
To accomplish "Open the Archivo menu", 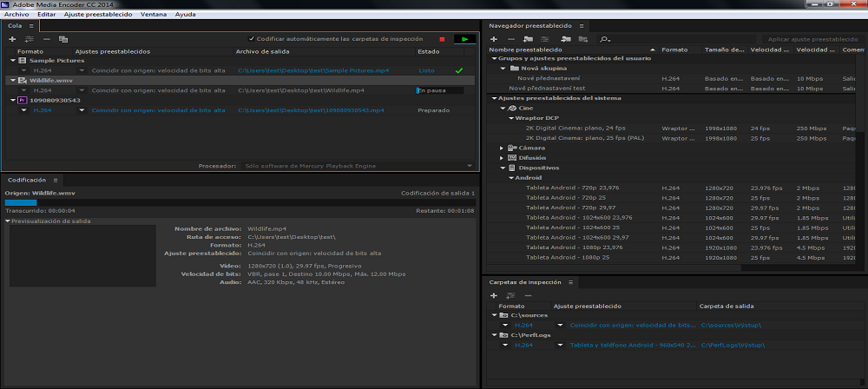I will (16, 15).
